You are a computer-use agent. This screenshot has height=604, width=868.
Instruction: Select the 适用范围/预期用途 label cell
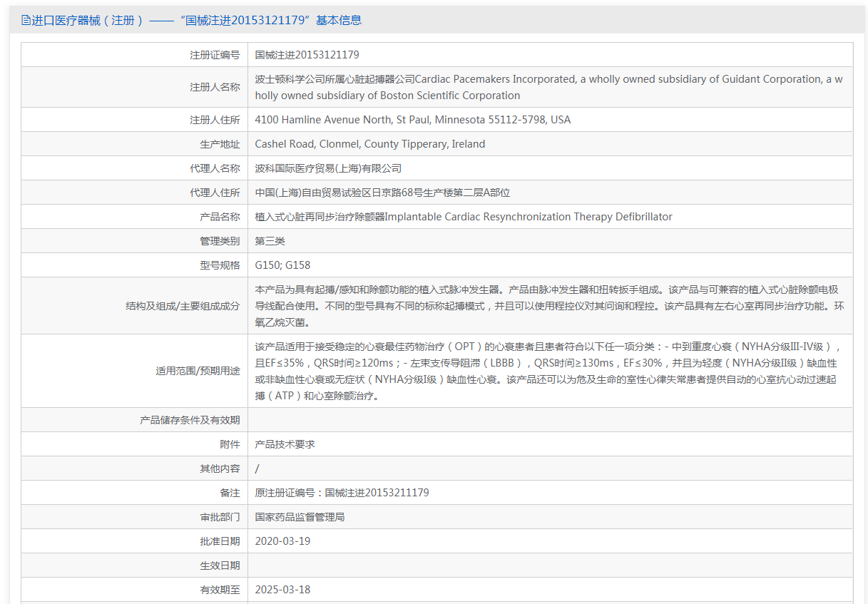pyautogui.click(x=134, y=371)
